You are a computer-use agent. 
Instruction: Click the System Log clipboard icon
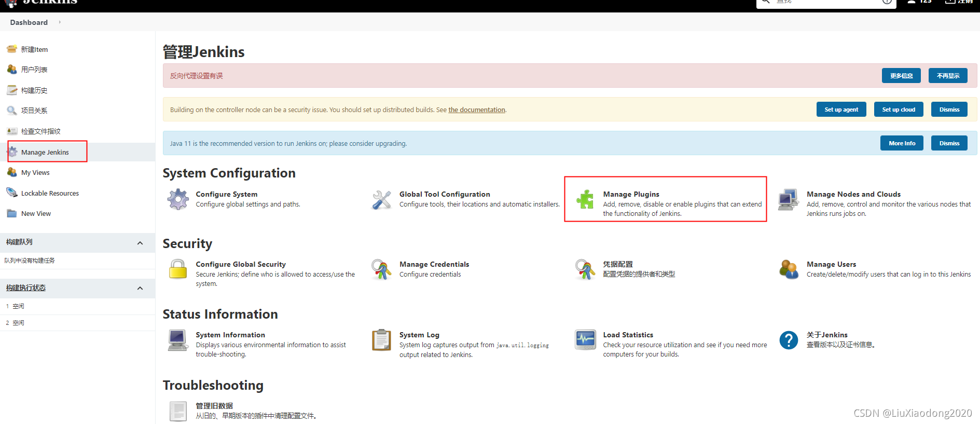coord(381,340)
